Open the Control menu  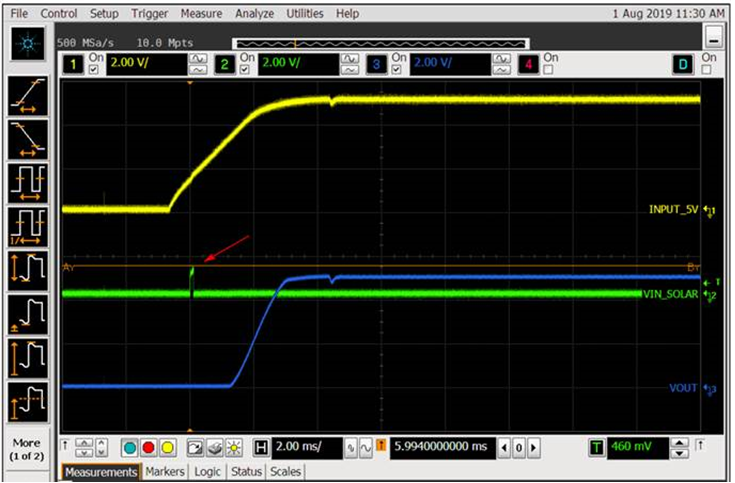[x=59, y=14]
